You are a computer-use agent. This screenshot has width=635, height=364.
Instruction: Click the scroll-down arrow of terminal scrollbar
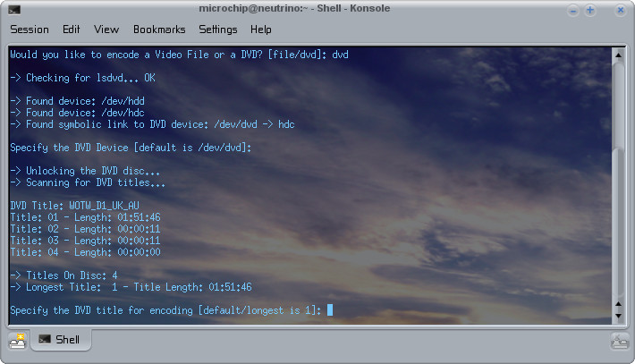pos(618,317)
